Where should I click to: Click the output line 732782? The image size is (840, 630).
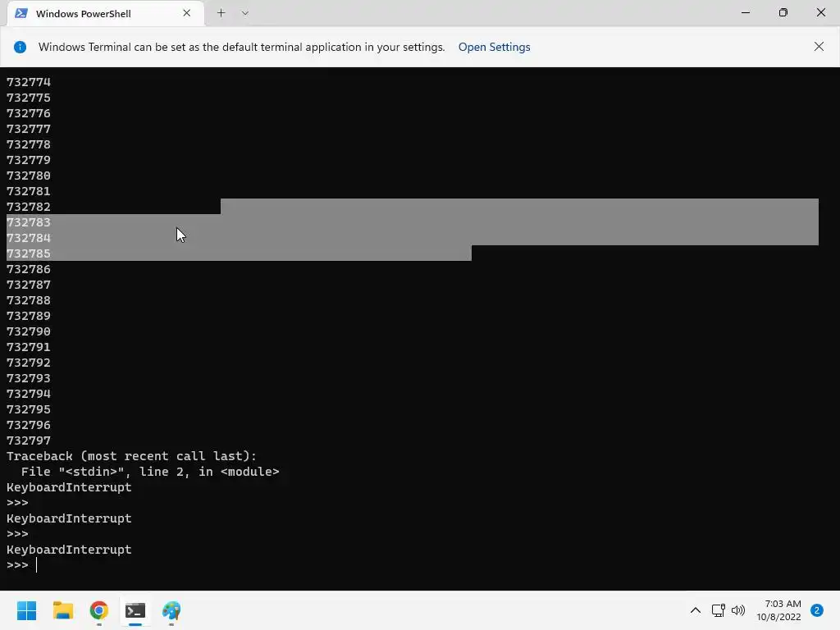pos(29,207)
